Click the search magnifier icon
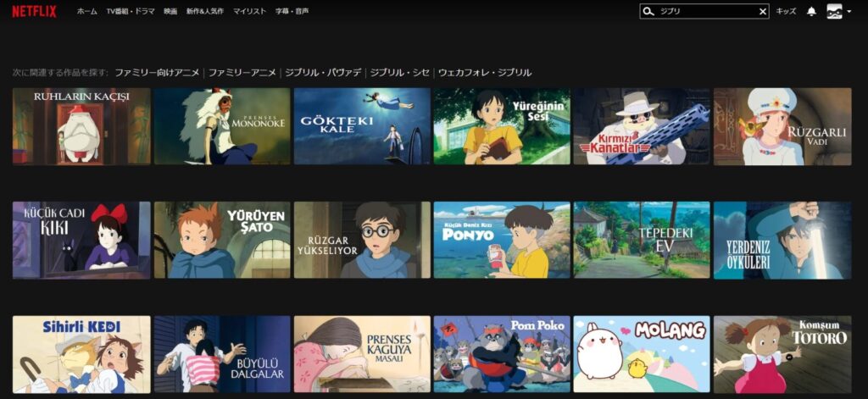Viewport: 868px width, 399px height. coord(649,12)
